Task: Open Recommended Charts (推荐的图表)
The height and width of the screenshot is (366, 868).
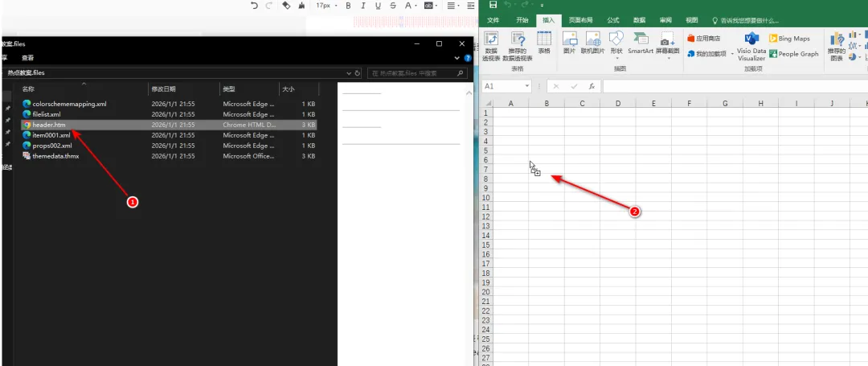Action: click(836, 47)
